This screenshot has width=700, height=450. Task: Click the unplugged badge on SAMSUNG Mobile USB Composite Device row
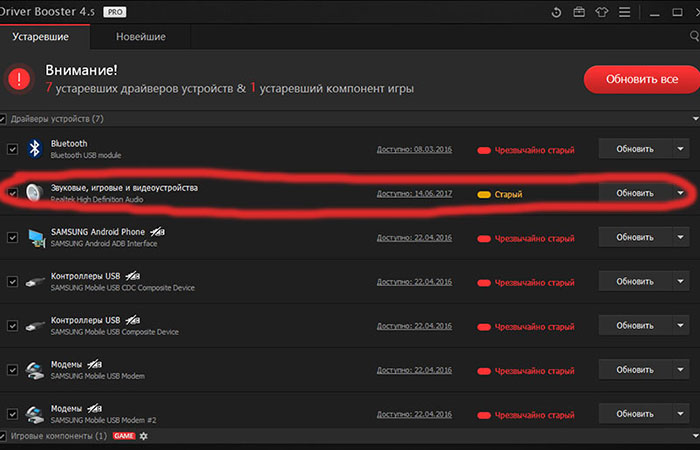pyautogui.click(x=133, y=320)
